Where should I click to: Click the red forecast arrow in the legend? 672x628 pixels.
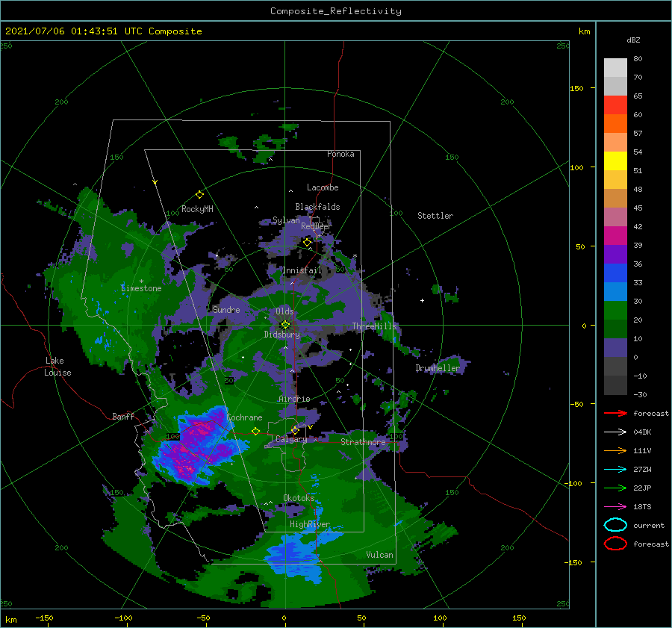[x=615, y=413]
